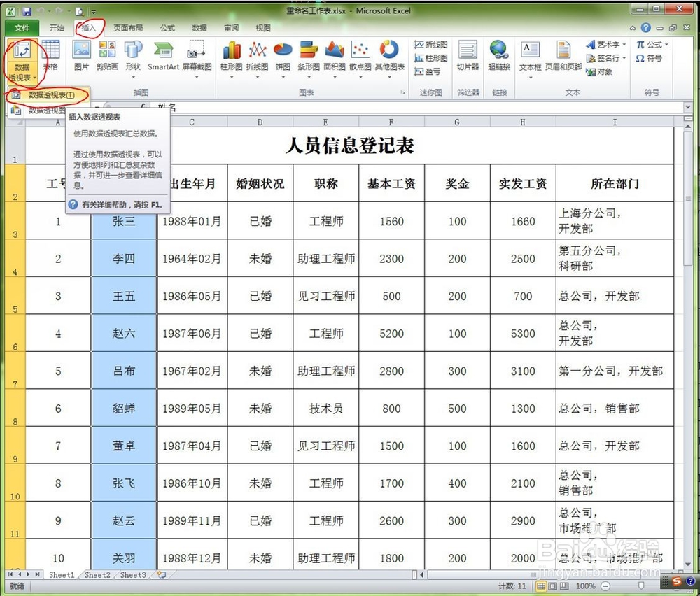The image size is (700, 596).
Task: Click the vertical scrollbar thumb
Action: tap(688, 199)
